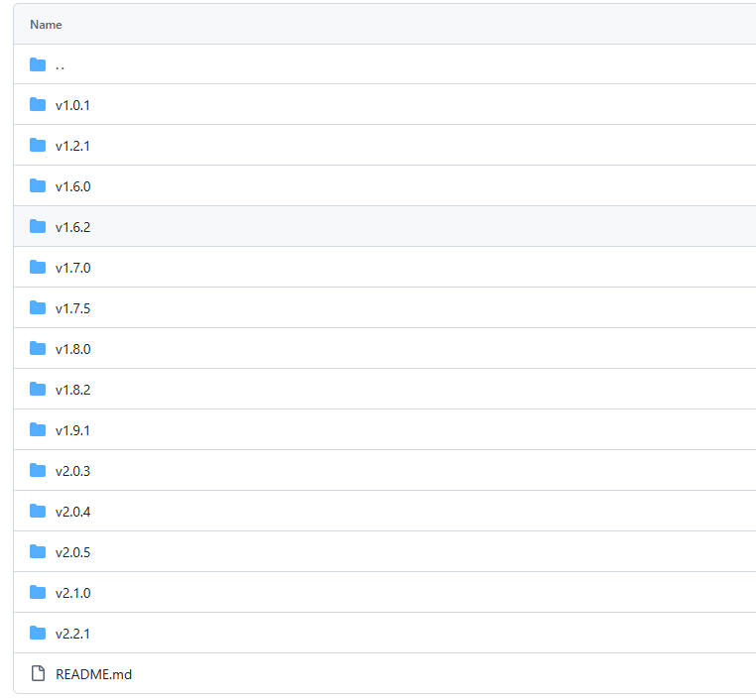Open the v2.0.3 folder link

72,471
